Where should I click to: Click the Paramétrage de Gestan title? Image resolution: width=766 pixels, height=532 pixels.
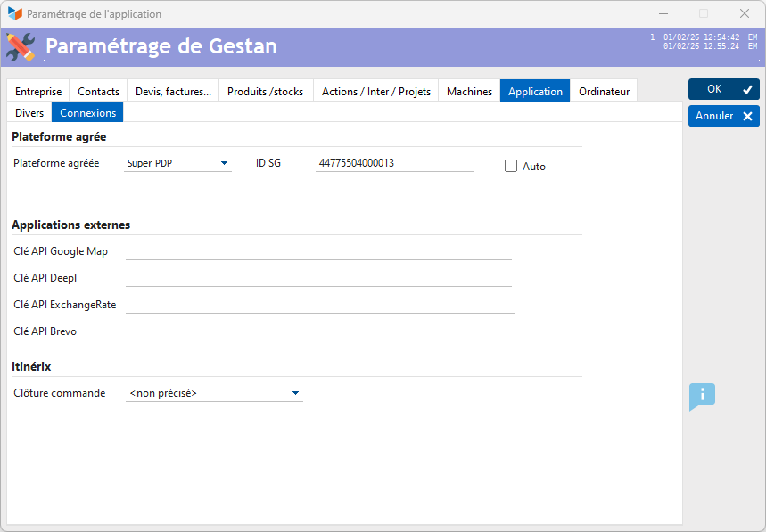click(161, 46)
